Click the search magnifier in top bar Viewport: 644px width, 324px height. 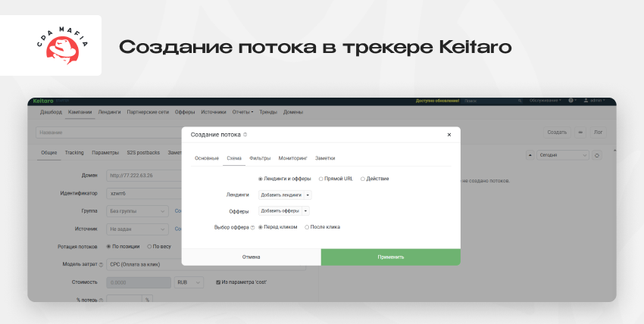coord(520,101)
